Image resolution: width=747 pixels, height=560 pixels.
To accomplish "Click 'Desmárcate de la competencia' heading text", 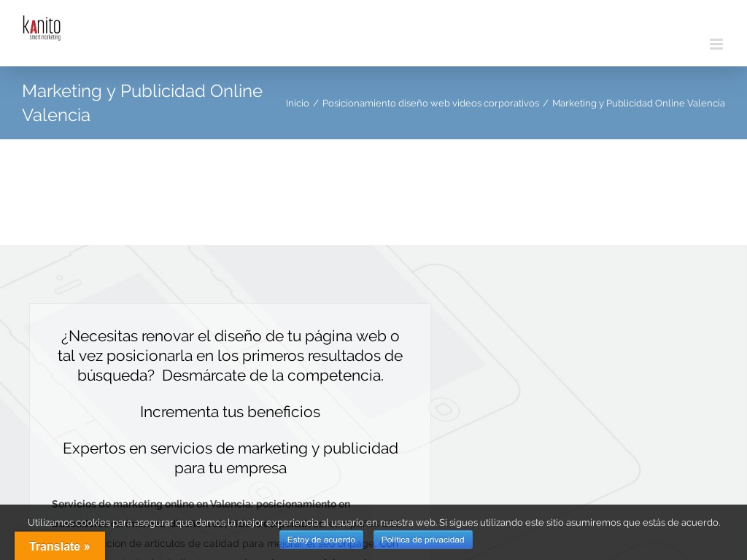I will (273, 375).
